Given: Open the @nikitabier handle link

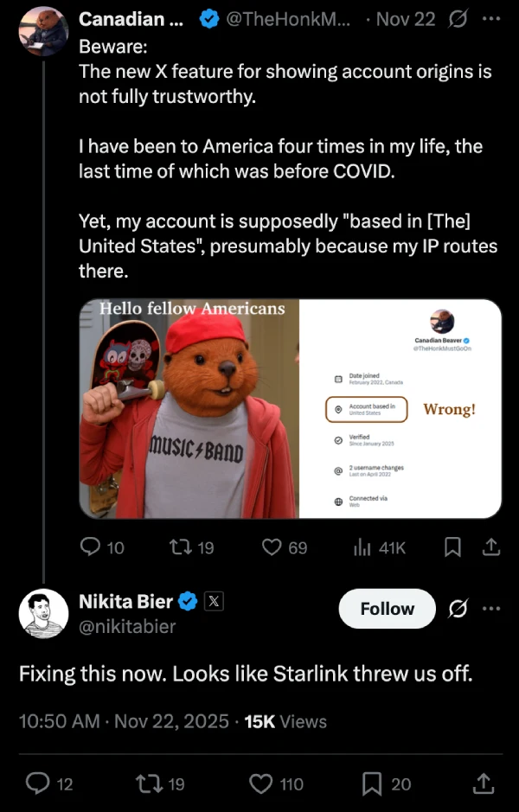Looking at the screenshot, I should click(x=126, y=627).
